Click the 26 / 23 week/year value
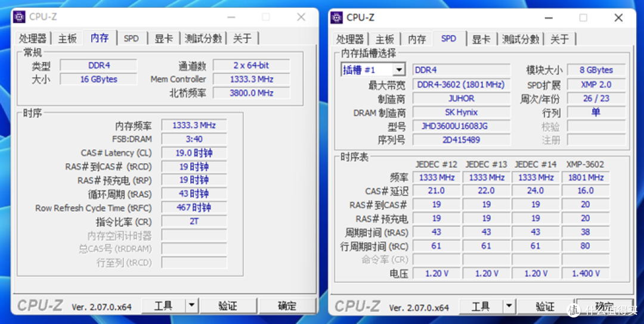 596,98
